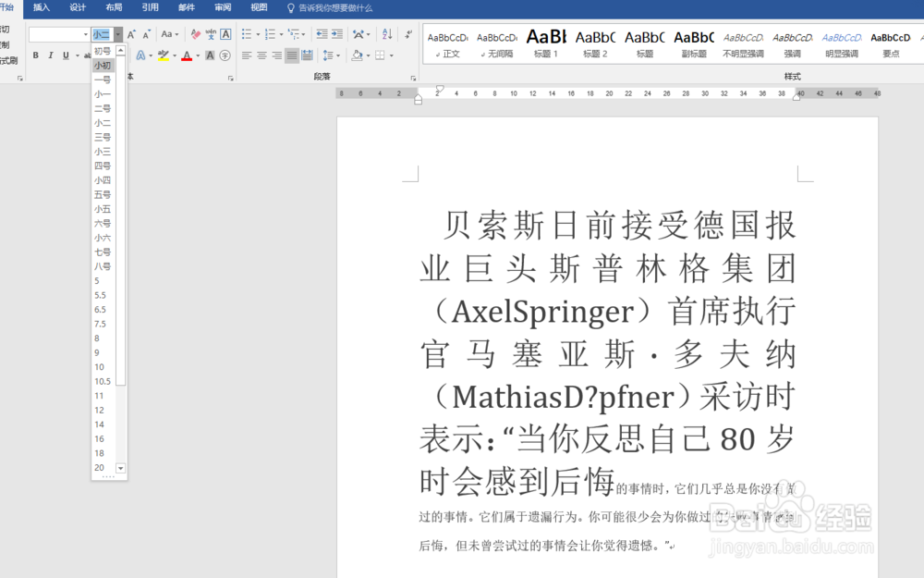Apply character border icon
Screen dimensions: 924x578
click(225, 34)
